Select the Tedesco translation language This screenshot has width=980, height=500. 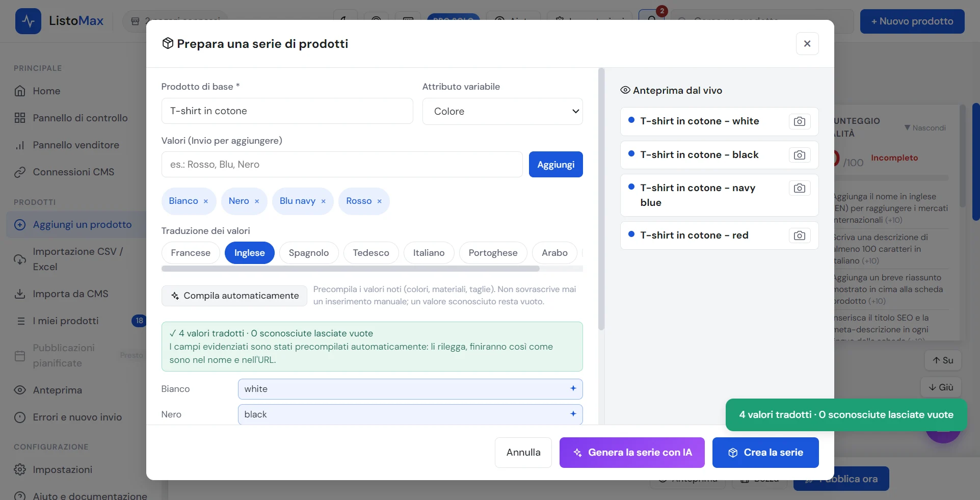coord(371,253)
